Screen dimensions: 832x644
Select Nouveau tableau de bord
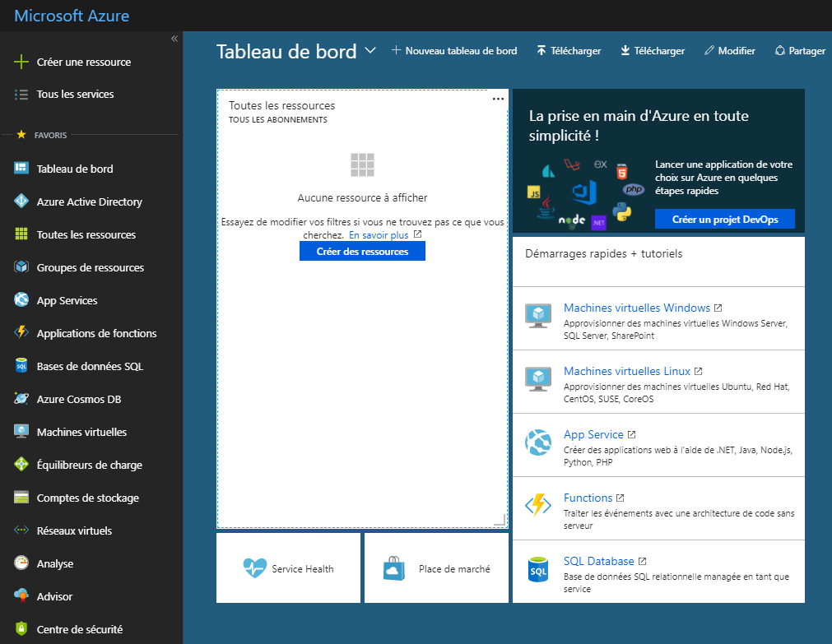(454, 50)
